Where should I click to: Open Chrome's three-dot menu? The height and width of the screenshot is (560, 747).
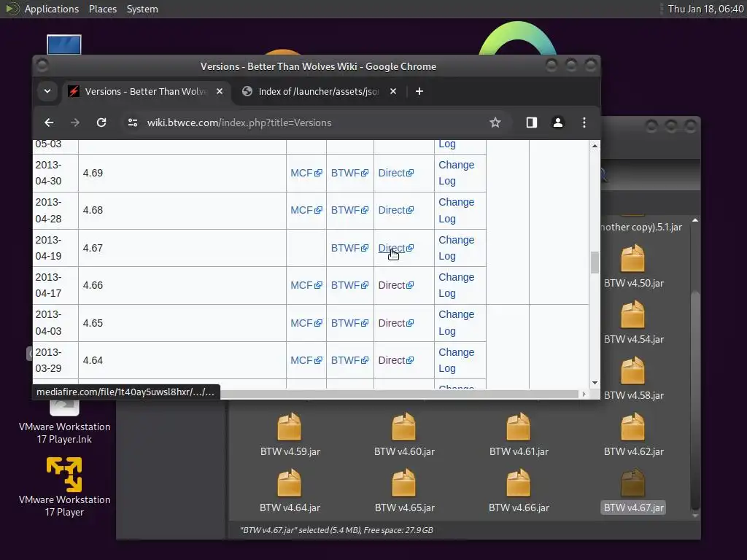pos(584,122)
